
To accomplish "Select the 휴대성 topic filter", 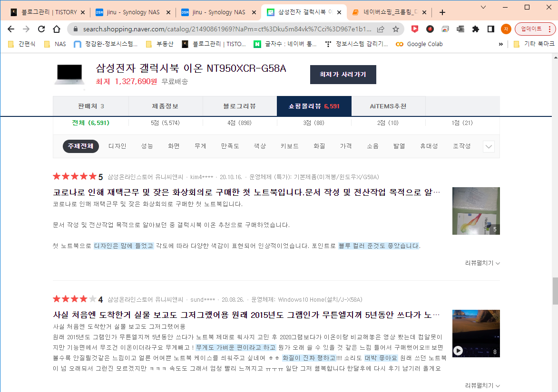I will click(x=429, y=146).
